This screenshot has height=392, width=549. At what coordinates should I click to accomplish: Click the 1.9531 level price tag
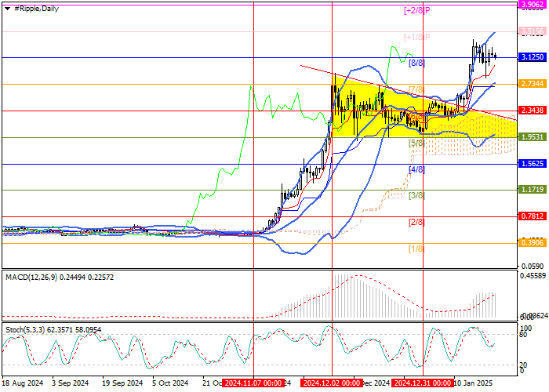click(532, 137)
